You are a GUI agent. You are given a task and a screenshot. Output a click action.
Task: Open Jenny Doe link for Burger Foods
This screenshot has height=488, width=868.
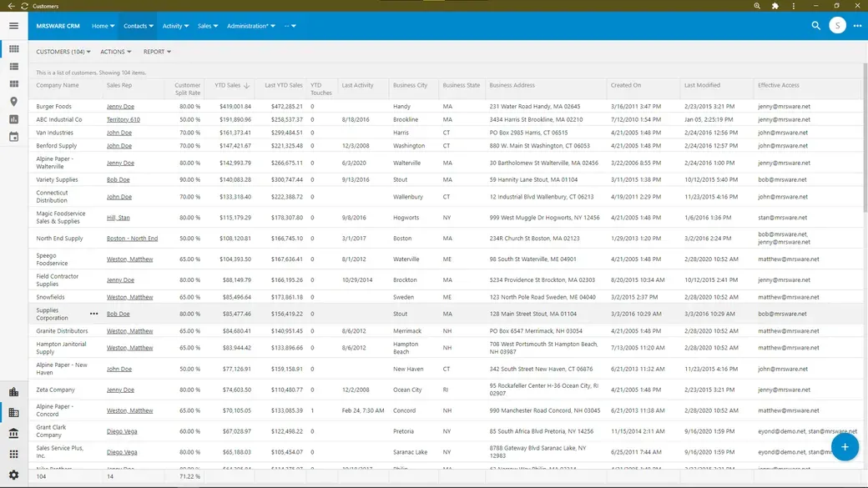pos(120,107)
